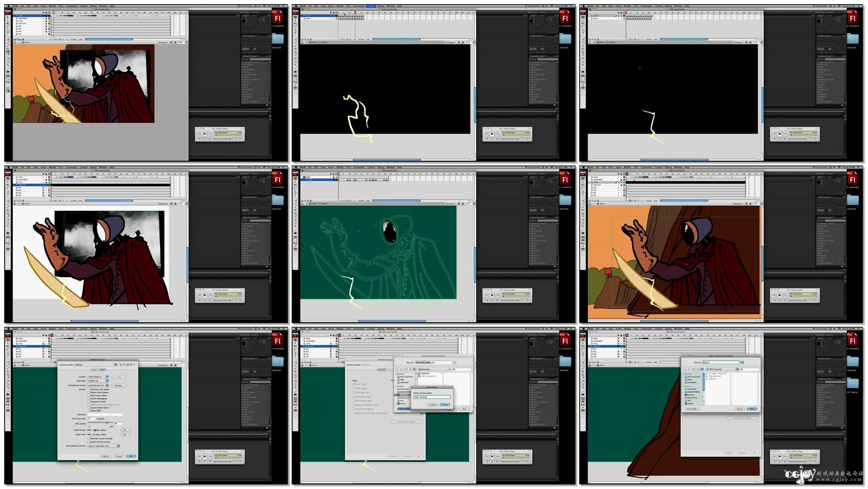Image resolution: width=868 pixels, height=489 pixels.
Task: Open the Desktop location dropdown in save dialog
Action: coord(434,369)
